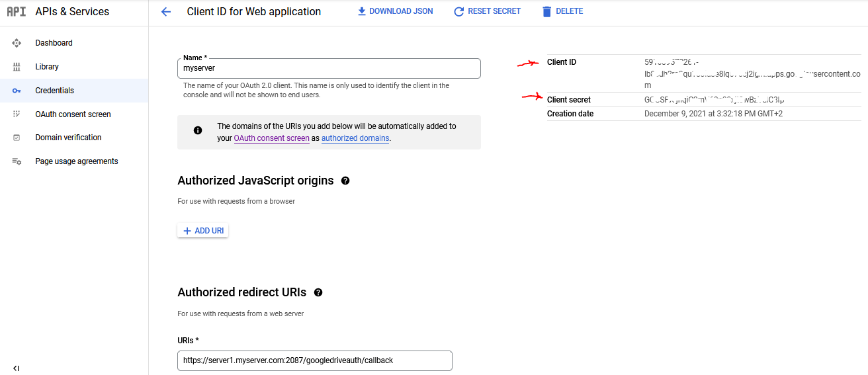The width and height of the screenshot is (868, 375).
Task: Follow the authorized domains link
Action: click(x=355, y=138)
